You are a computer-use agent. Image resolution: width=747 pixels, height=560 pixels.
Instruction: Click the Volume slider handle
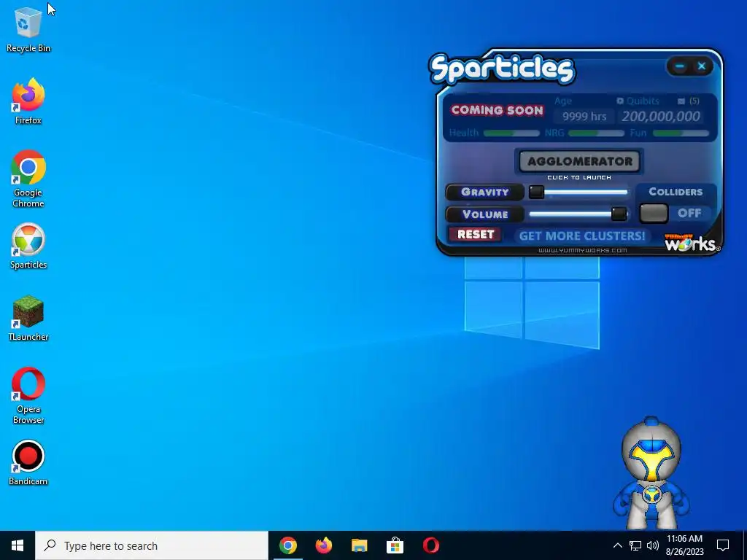coord(619,214)
